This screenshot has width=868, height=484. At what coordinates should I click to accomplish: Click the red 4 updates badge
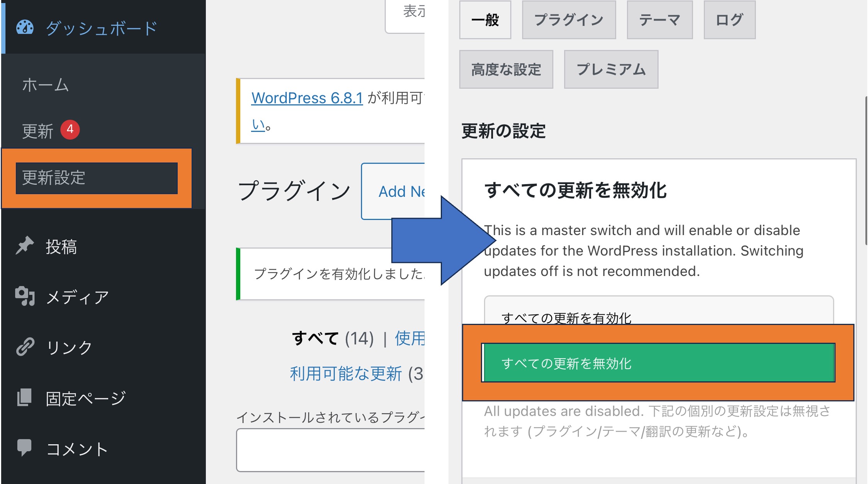coord(70,129)
